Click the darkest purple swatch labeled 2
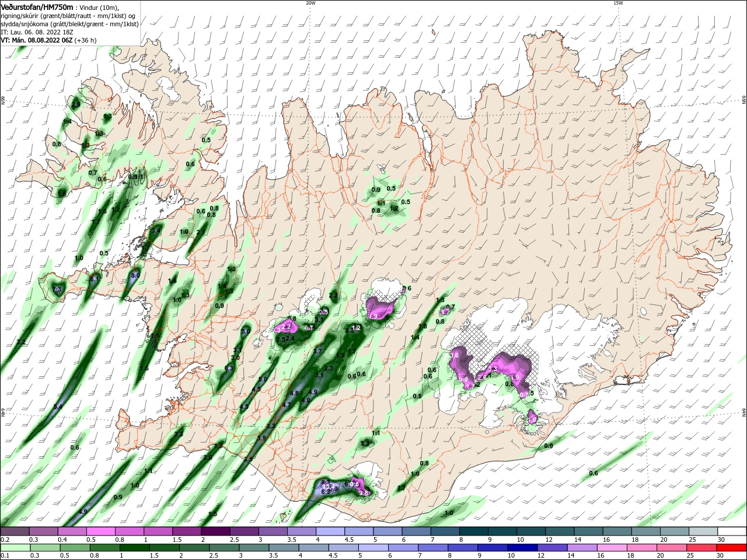747x560 pixels. [215, 531]
